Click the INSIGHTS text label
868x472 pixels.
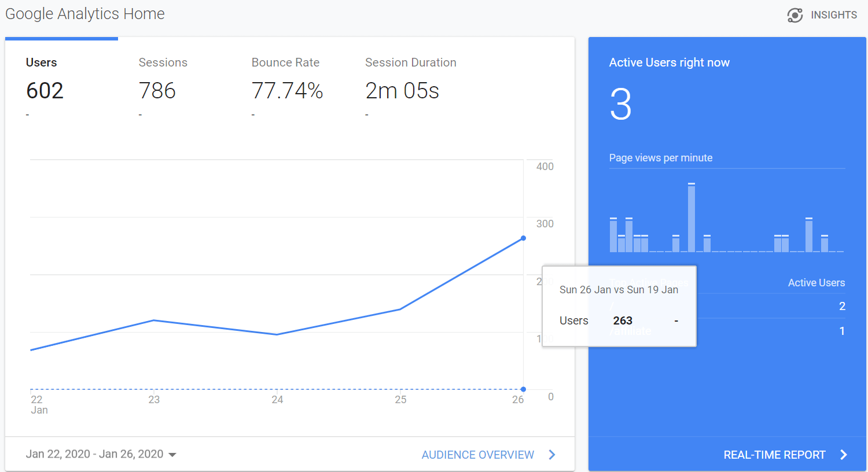pos(833,15)
